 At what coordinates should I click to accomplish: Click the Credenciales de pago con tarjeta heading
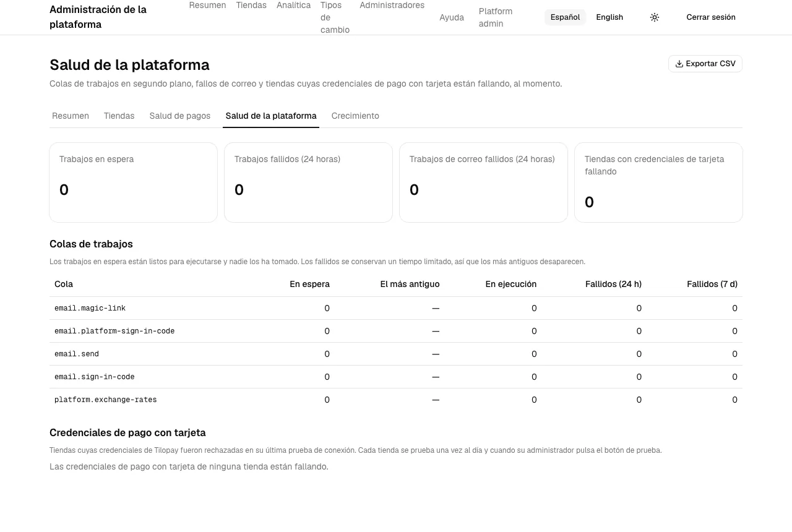[x=127, y=432]
